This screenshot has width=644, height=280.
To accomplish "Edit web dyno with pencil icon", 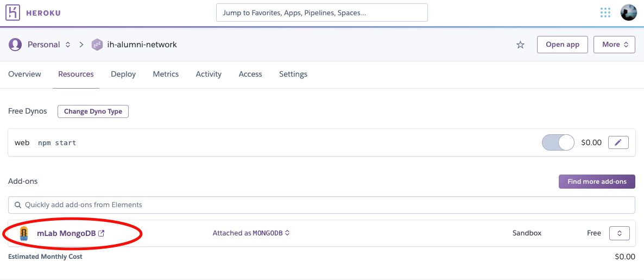I will click(x=618, y=142).
